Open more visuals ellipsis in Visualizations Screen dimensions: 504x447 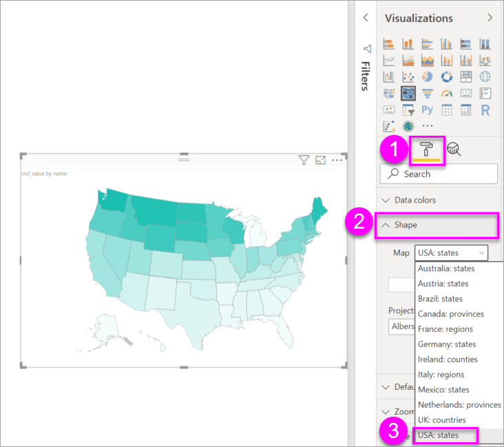[x=428, y=126]
